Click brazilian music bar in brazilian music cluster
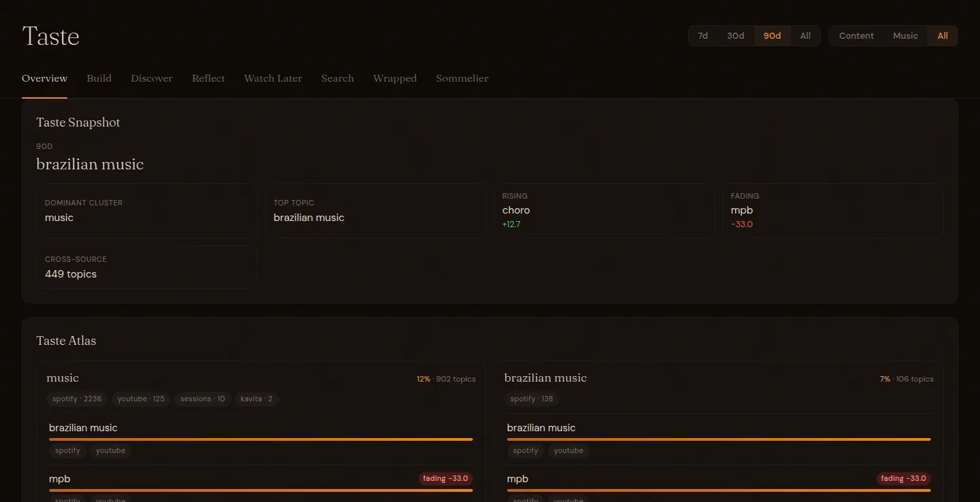The image size is (980, 502). [x=719, y=439]
